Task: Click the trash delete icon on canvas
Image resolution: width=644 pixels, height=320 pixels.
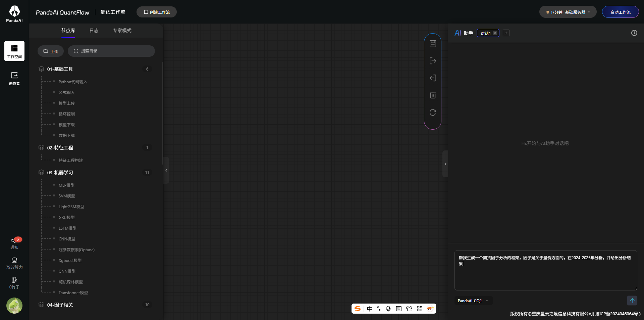Action: [433, 95]
